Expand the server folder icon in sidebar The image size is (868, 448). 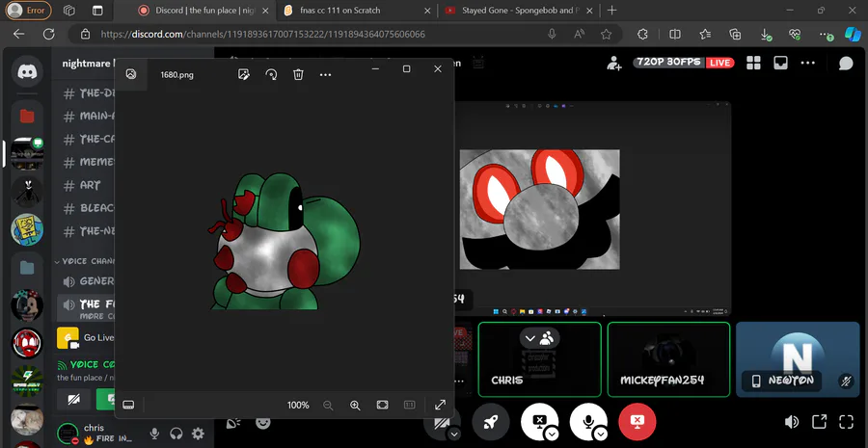click(27, 268)
